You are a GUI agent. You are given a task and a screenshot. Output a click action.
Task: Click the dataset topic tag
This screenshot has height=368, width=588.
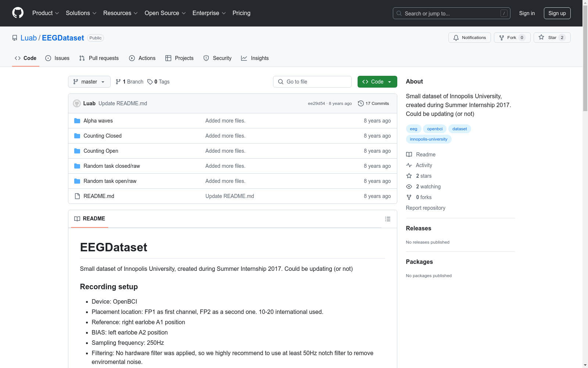point(460,129)
